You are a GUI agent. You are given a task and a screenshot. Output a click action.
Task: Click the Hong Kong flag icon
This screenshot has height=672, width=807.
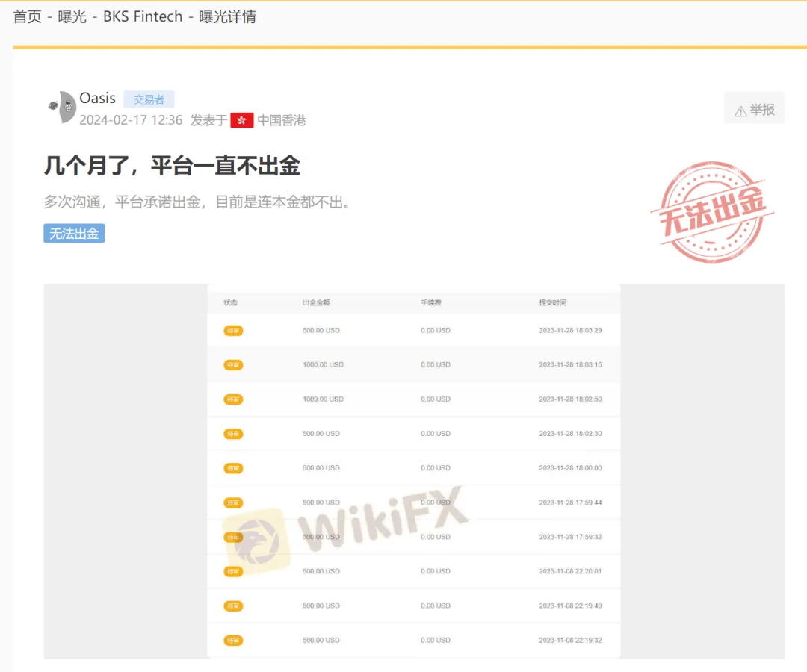[242, 120]
